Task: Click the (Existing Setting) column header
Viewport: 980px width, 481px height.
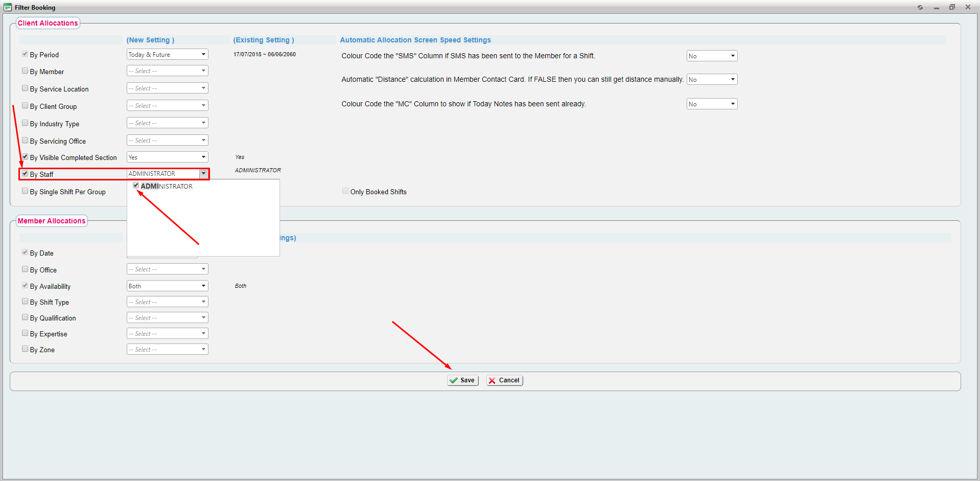Action: point(264,40)
